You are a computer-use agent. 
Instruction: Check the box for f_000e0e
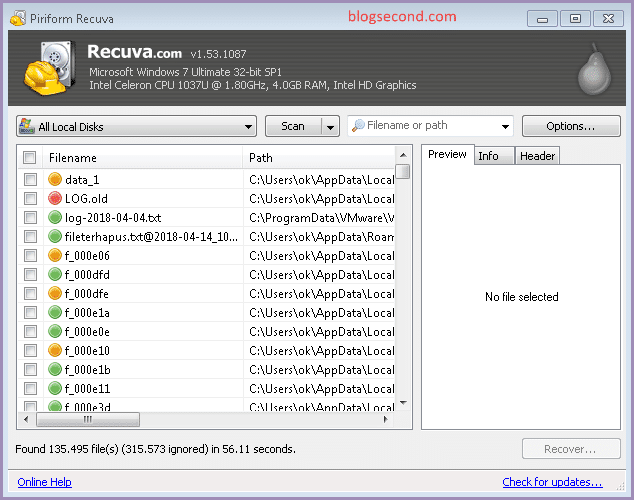30,331
